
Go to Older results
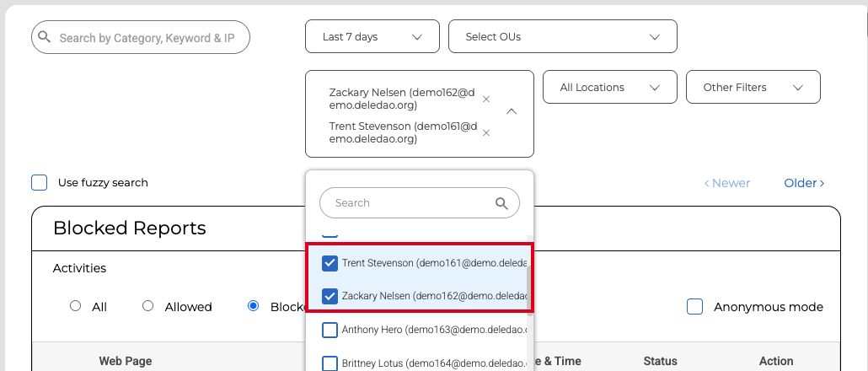point(804,183)
